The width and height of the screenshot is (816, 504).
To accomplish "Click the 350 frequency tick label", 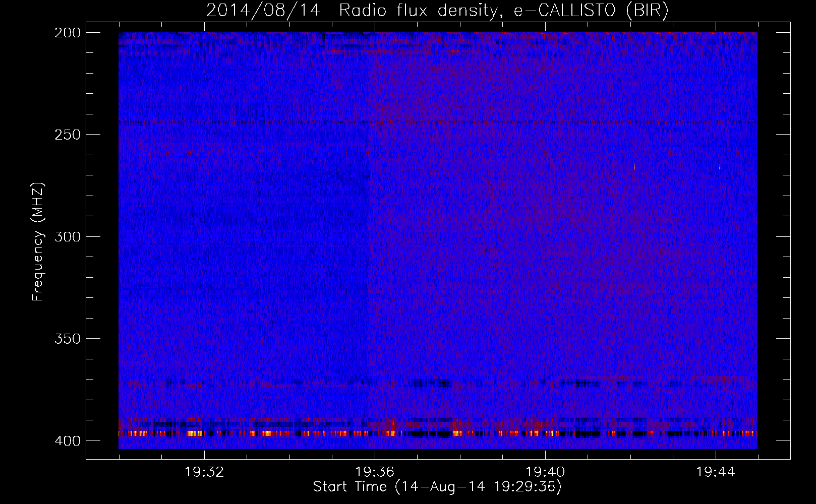I will coord(67,339).
